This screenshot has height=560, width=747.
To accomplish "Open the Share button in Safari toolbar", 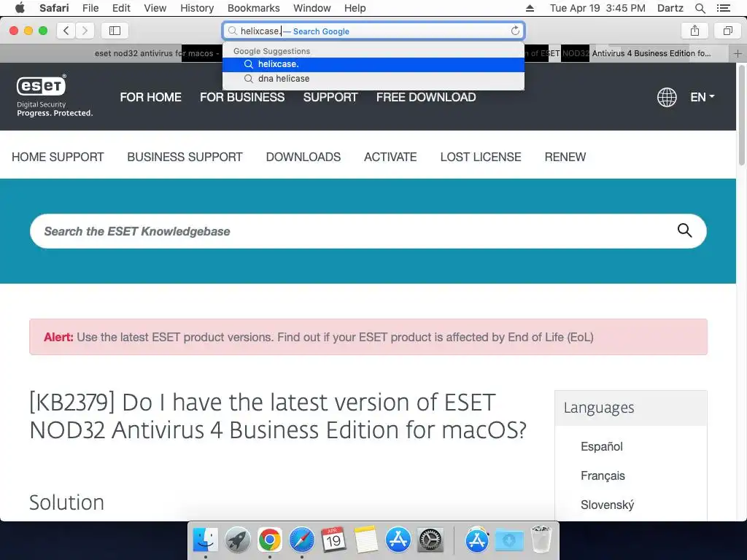I will 694,31.
